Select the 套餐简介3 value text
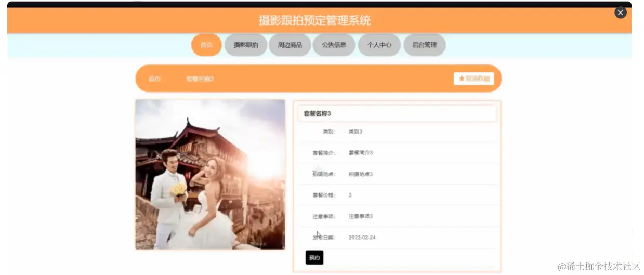The width and height of the screenshot is (644, 275). pyautogui.click(x=360, y=153)
